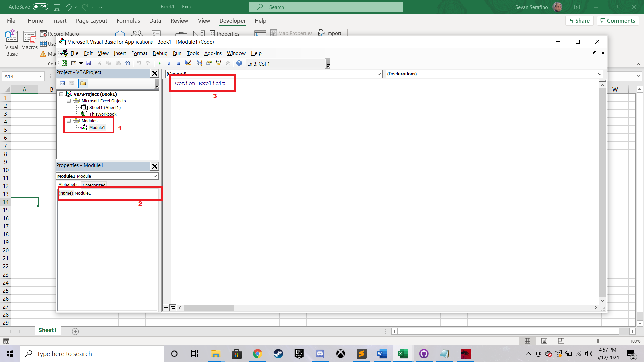This screenshot has height=362, width=644.
Task: Select Categorized properties tab
Action: point(94,184)
